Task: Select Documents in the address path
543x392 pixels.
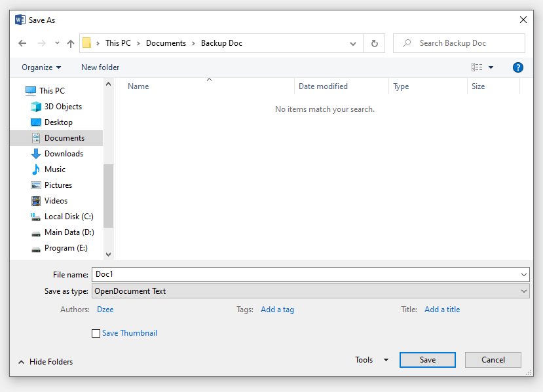Action: [166, 43]
